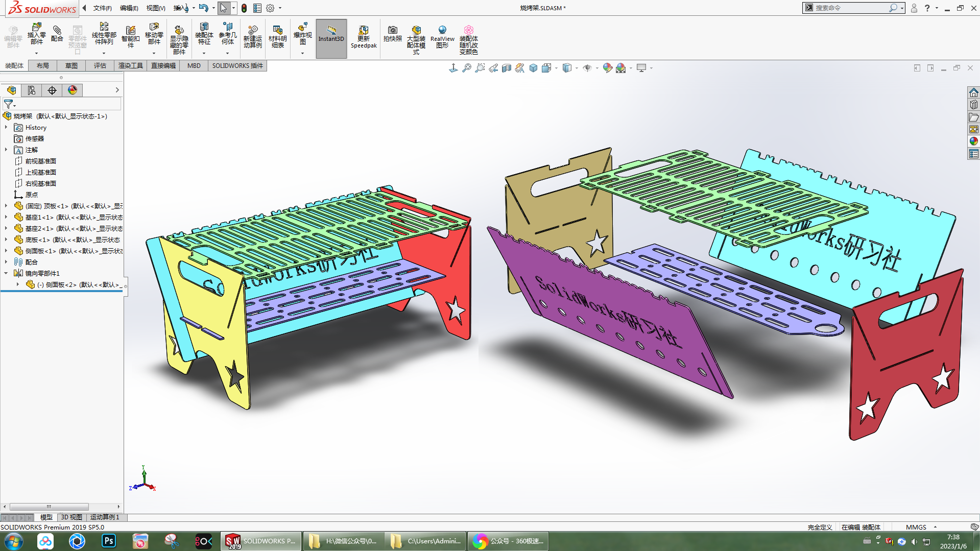The width and height of the screenshot is (980, 551).
Task: Switch to the SOLIDWORKS 插件 tab
Action: (x=237, y=65)
